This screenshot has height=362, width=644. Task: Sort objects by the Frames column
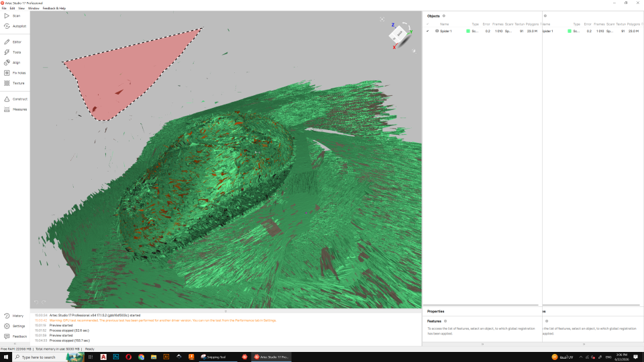coord(497,24)
